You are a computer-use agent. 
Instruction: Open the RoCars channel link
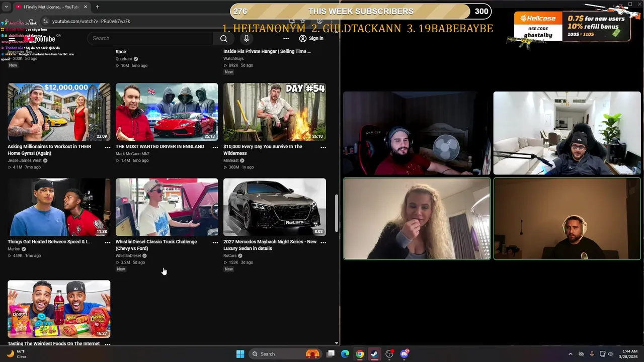pos(230,255)
